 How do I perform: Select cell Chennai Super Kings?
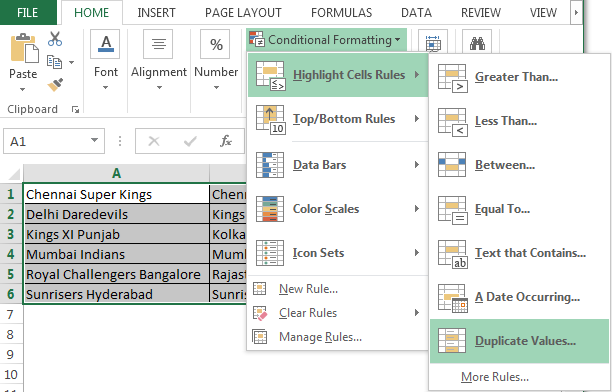[116, 194]
